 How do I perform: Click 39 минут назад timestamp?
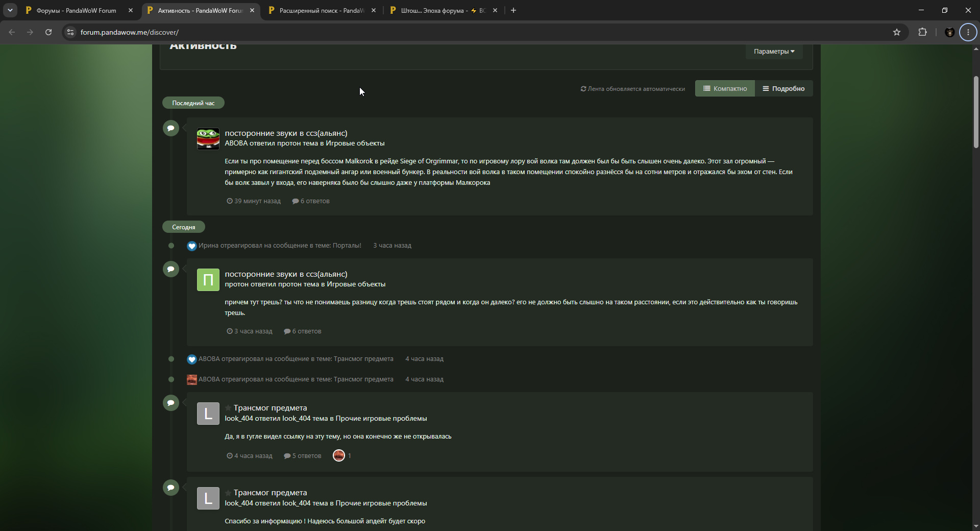pos(254,201)
